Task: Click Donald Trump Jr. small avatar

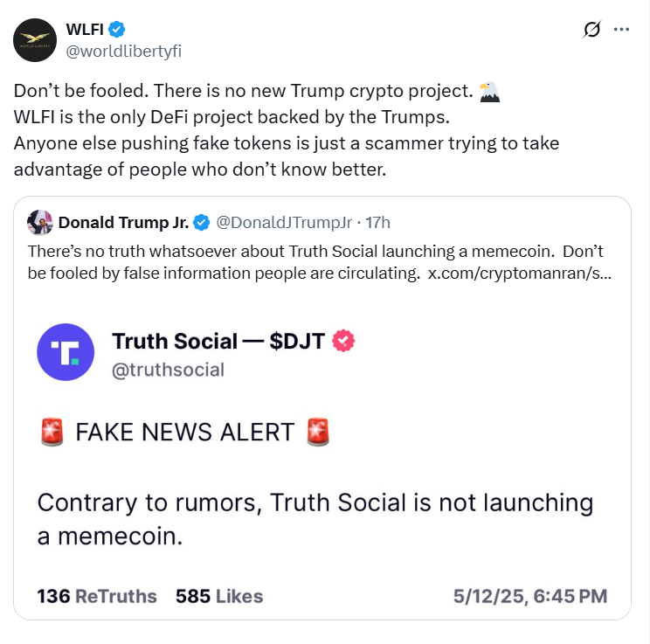Action: point(38,222)
